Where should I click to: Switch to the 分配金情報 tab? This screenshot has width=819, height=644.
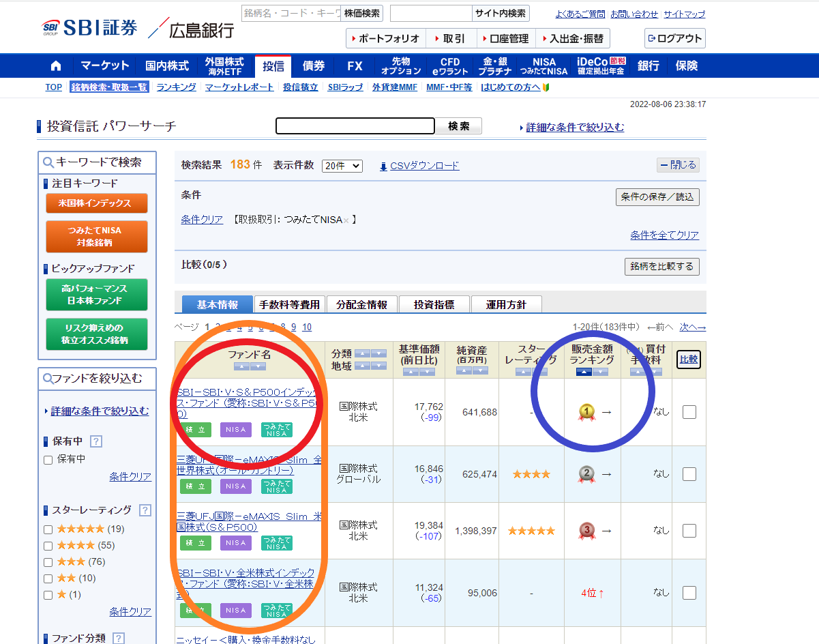(x=361, y=304)
